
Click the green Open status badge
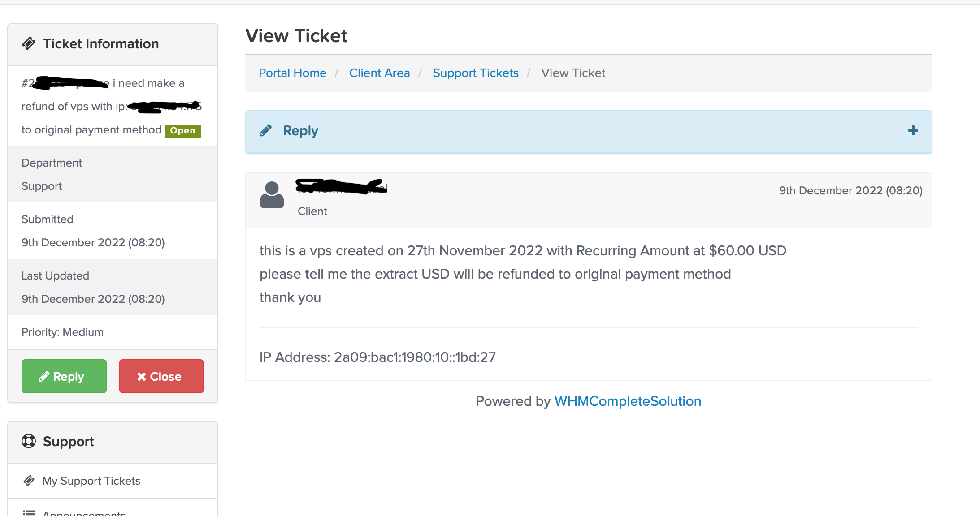point(182,131)
